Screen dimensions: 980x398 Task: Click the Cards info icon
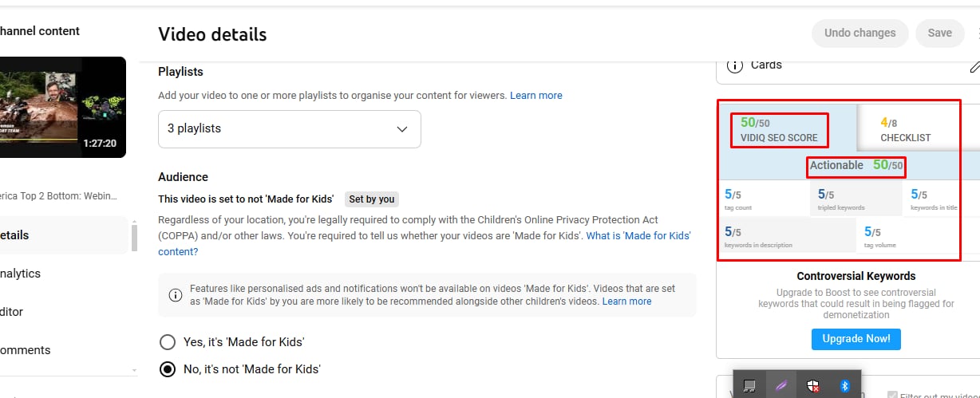(x=735, y=65)
